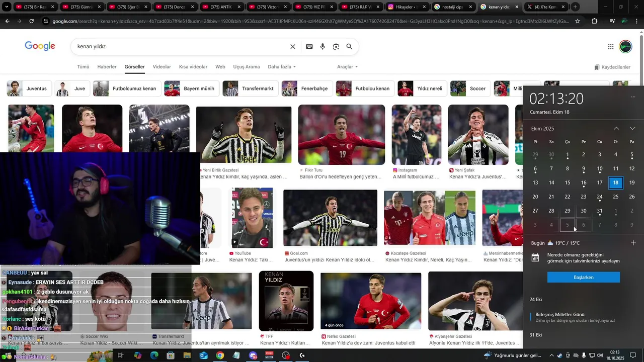Switch to the Hikayeler Instagram browser tab
The width and height of the screenshot is (644, 362).
click(x=407, y=7)
